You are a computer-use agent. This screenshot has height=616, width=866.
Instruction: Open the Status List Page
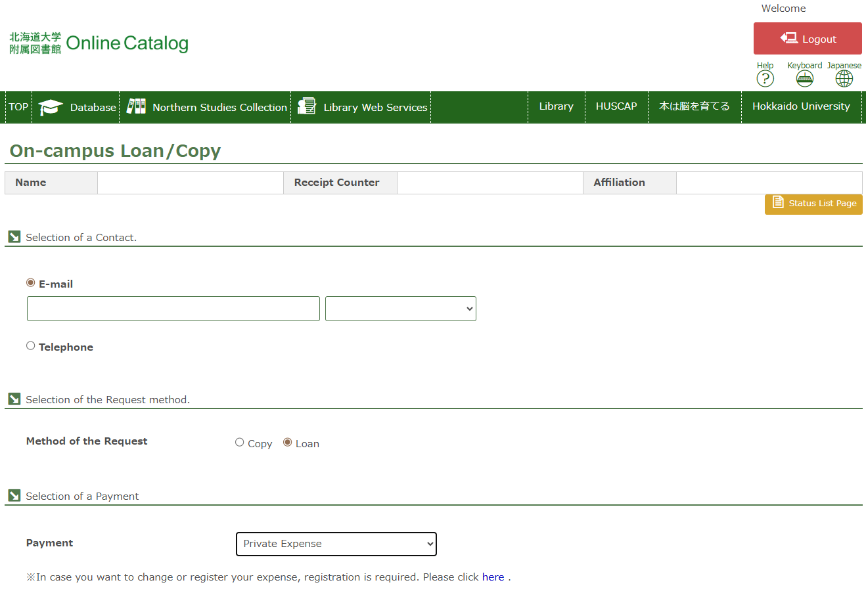click(x=813, y=204)
